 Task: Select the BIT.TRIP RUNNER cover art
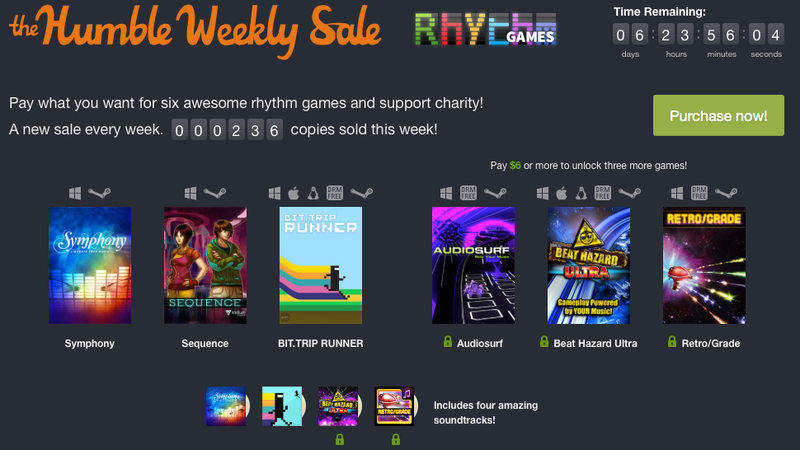click(320, 265)
